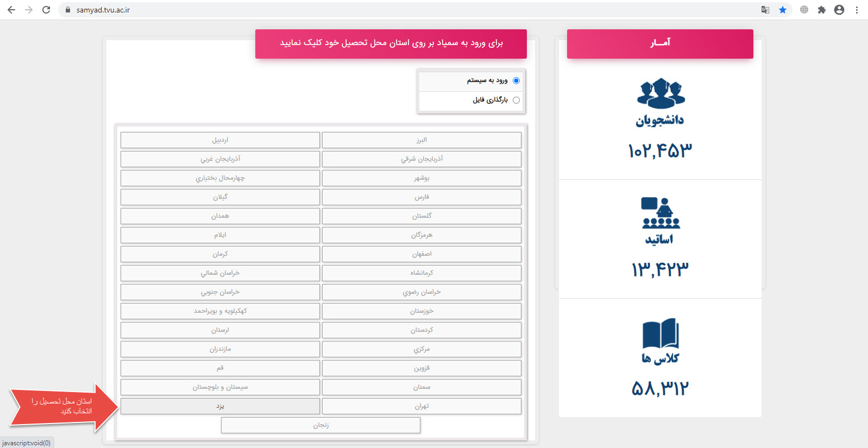The width and height of the screenshot is (868, 448).
Task: Pick the اردبیل province button
Action: [220, 140]
